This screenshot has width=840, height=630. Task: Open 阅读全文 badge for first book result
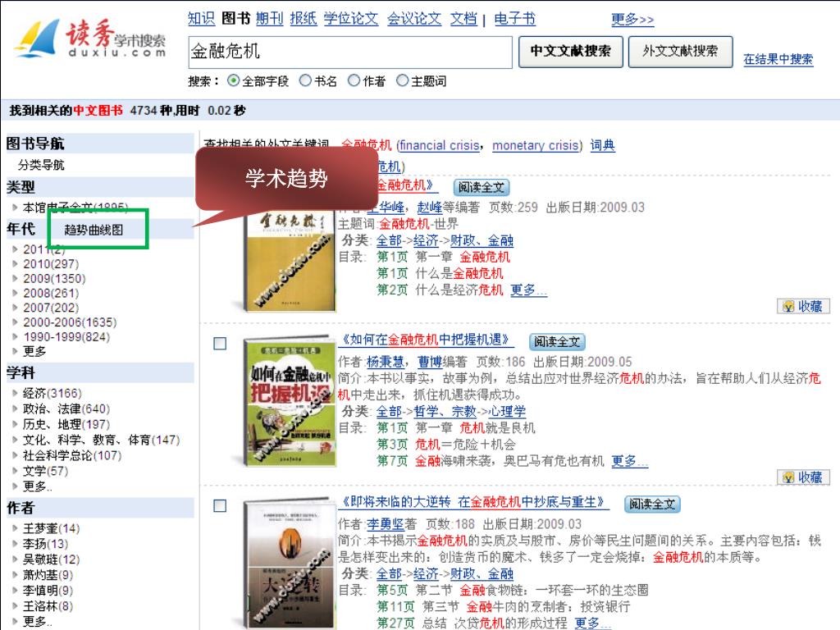(x=482, y=188)
